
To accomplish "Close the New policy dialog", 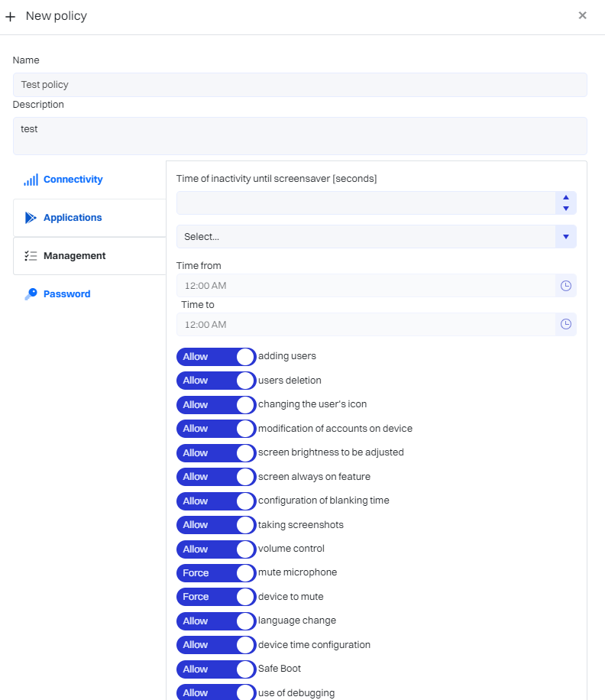I will [582, 15].
